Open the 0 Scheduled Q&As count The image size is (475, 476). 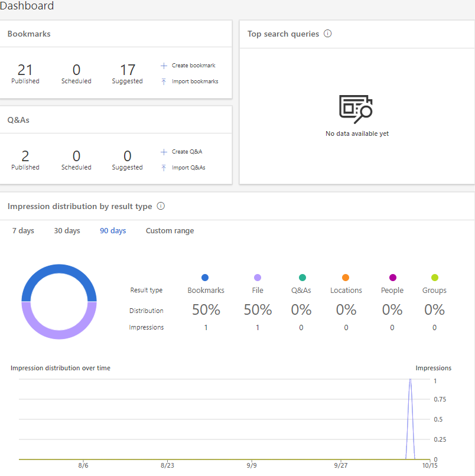tap(76, 160)
